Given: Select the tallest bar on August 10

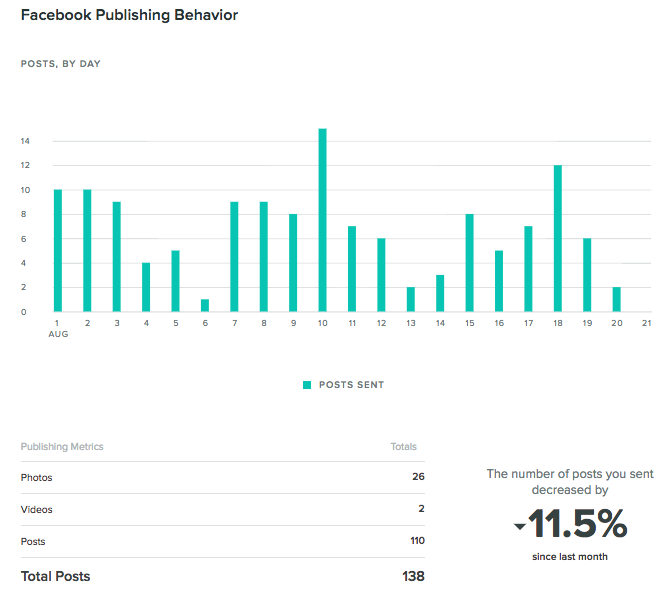Looking at the screenshot, I should point(322,220).
